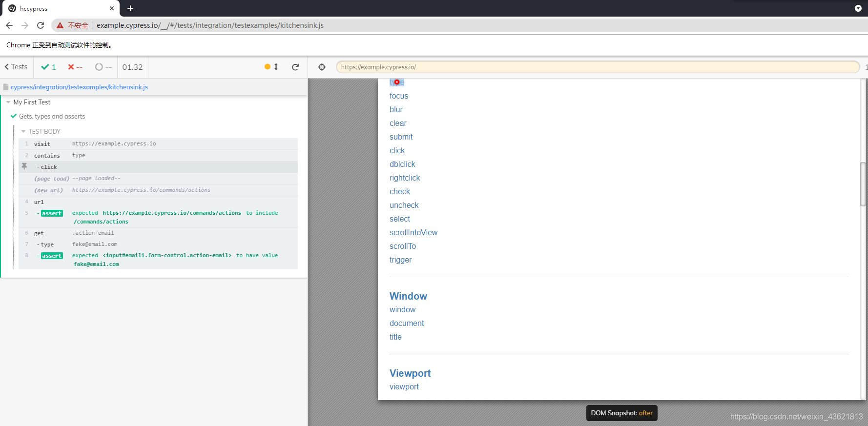The height and width of the screenshot is (426, 868).
Task: Click the Cypress app URL field
Action: (x=598, y=67)
